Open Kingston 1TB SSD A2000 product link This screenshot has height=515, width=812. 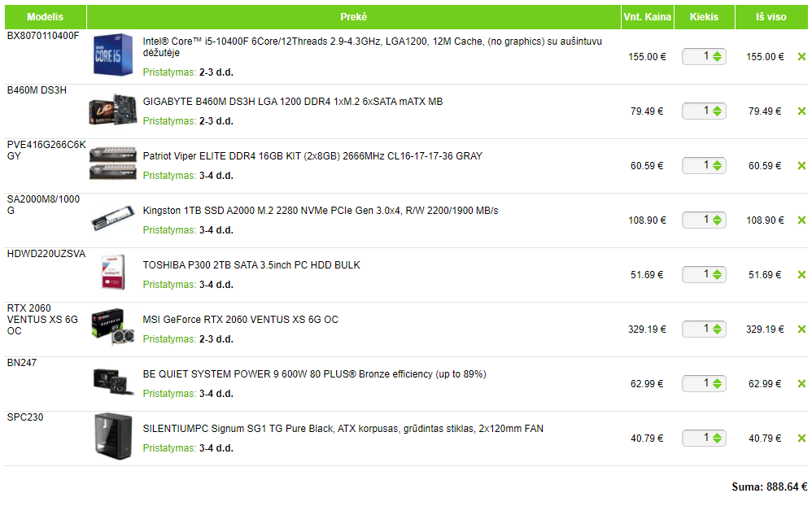(320, 211)
